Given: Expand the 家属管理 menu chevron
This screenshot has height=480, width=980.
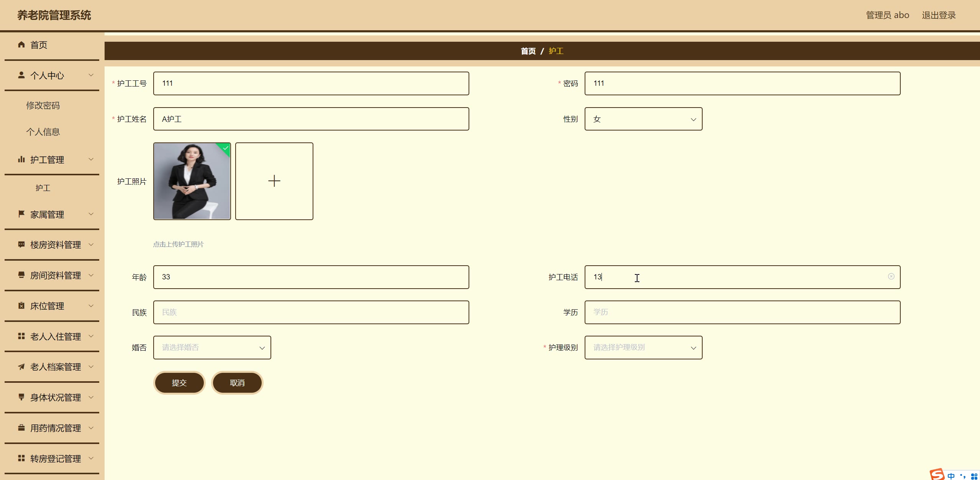Looking at the screenshot, I should 91,214.
